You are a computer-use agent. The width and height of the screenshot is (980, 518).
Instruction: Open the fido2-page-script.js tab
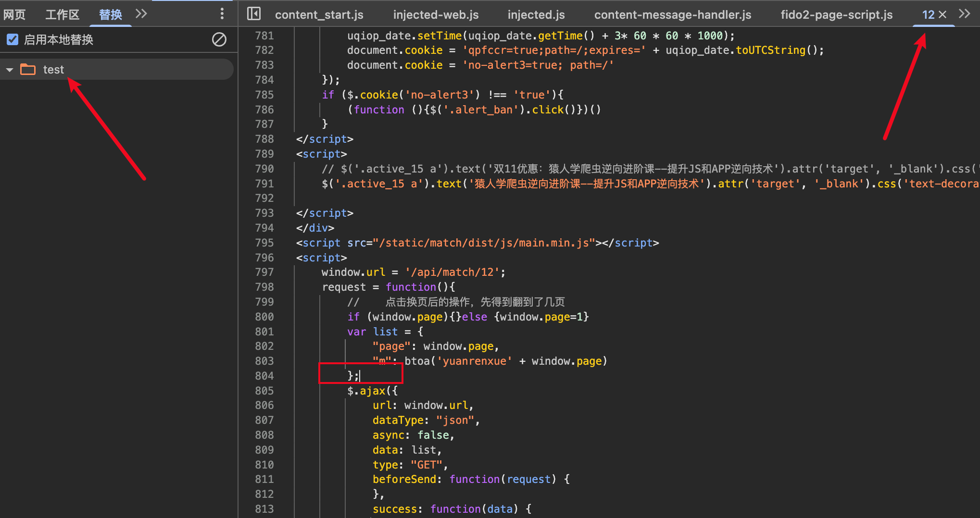coord(836,14)
